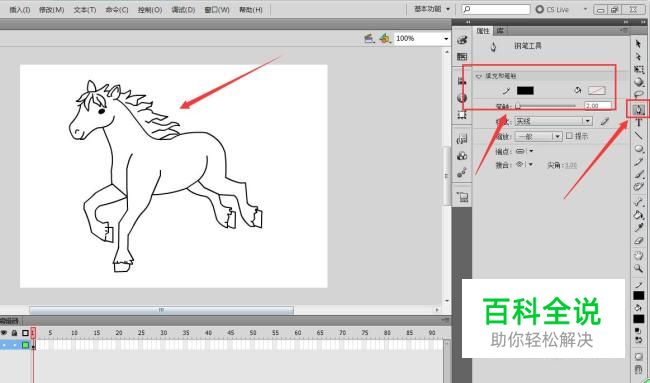This screenshot has height=383, width=650.
Task: Open the 文本(T) menu
Action: (x=85, y=10)
